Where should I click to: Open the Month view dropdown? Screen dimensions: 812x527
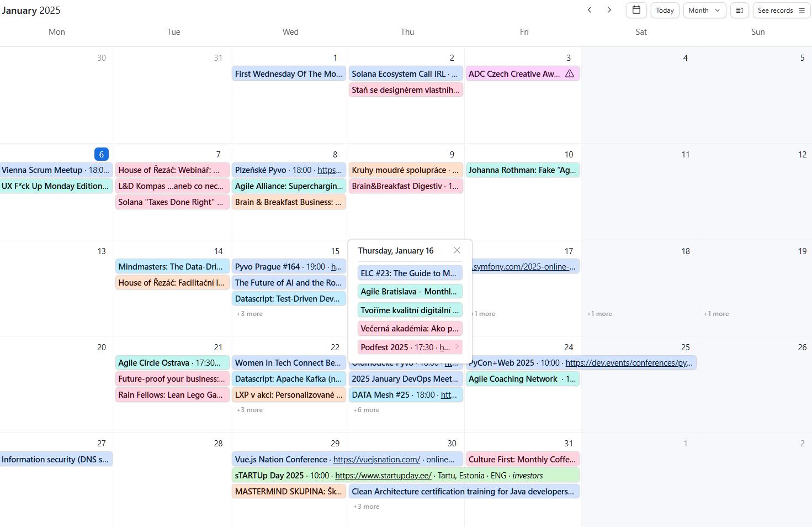[704, 10]
